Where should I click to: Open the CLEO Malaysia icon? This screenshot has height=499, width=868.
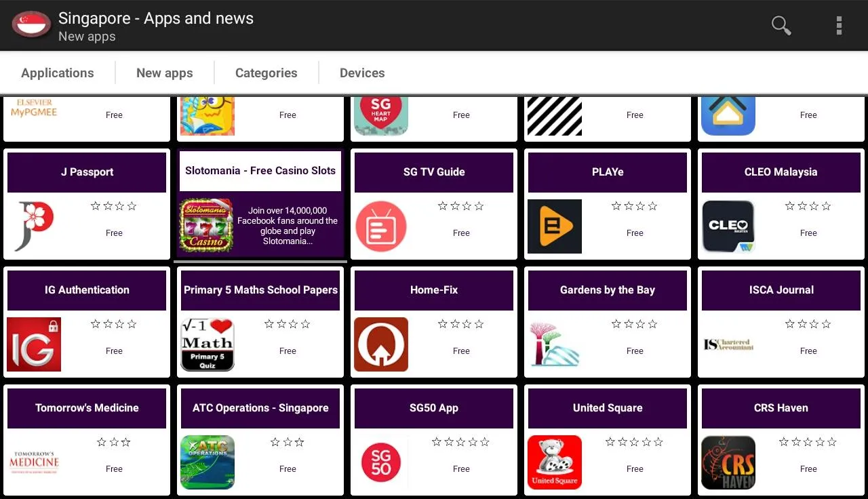[728, 226]
